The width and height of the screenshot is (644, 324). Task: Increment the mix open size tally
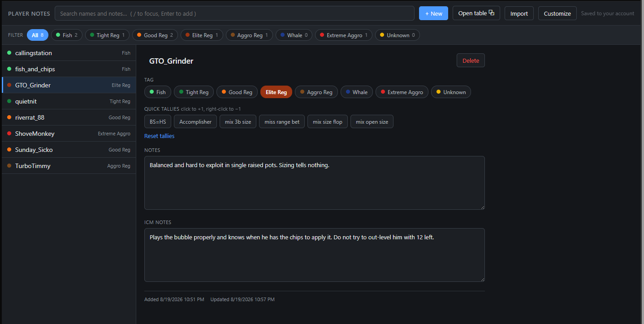click(372, 121)
